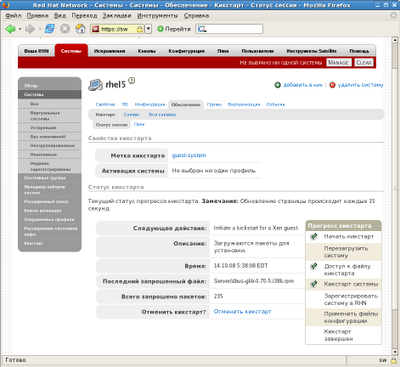Click checkmark beside Доступ к файлу кикстарта
400x367 pixels.
click(x=314, y=266)
